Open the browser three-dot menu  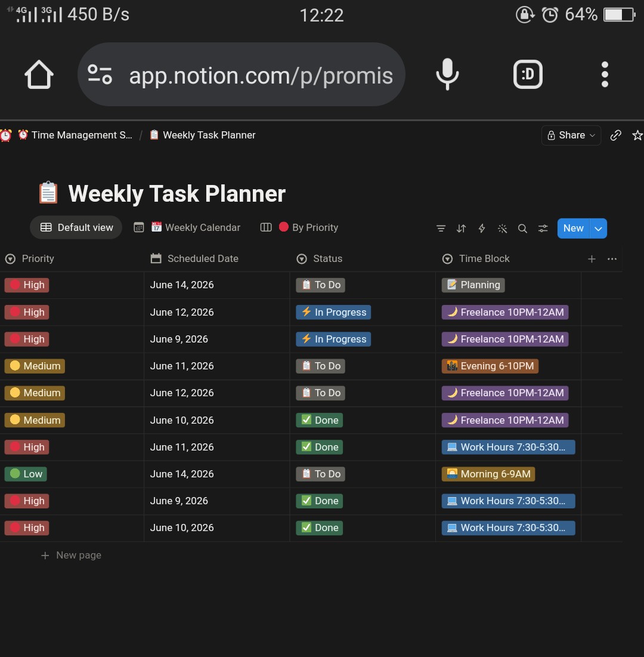point(604,75)
